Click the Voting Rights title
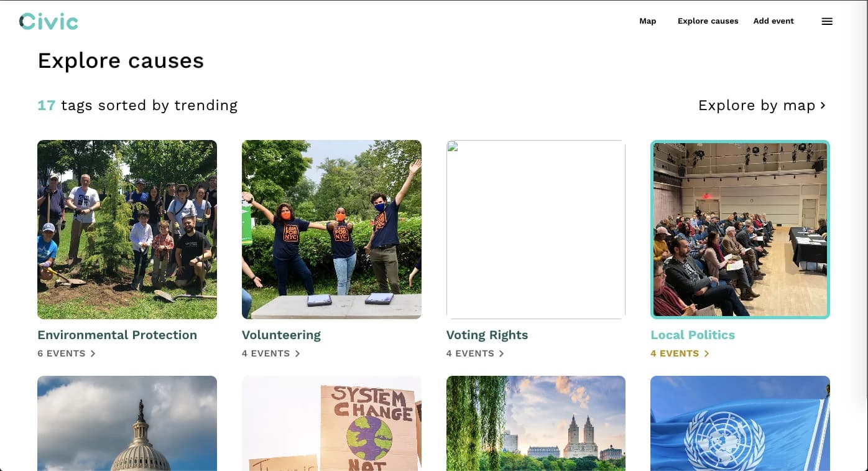The height and width of the screenshot is (471, 868). (487, 335)
